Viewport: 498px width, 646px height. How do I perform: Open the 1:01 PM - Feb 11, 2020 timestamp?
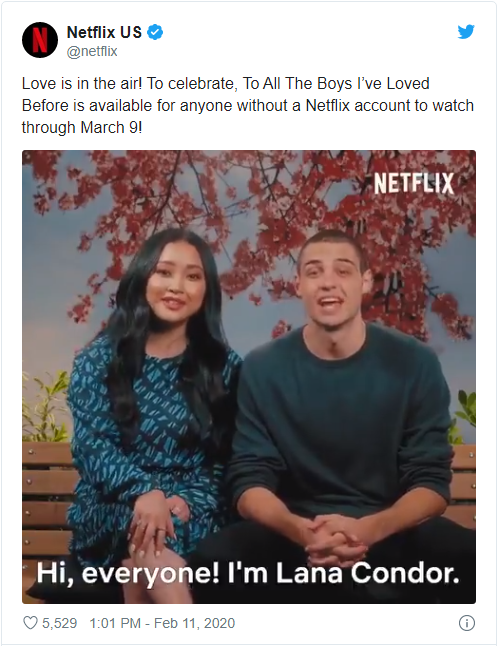pos(162,623)
